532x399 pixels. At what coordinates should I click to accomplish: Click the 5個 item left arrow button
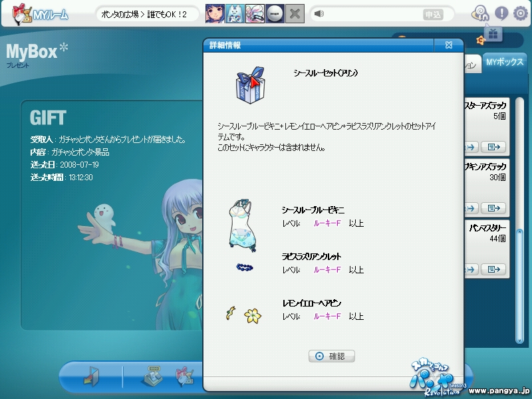click(x=471, y=147)
